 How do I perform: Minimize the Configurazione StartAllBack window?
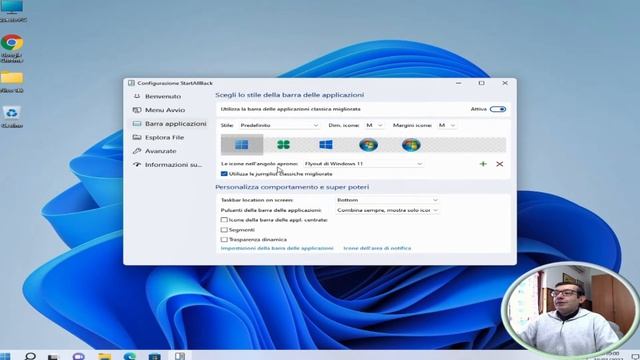(459, 83)
